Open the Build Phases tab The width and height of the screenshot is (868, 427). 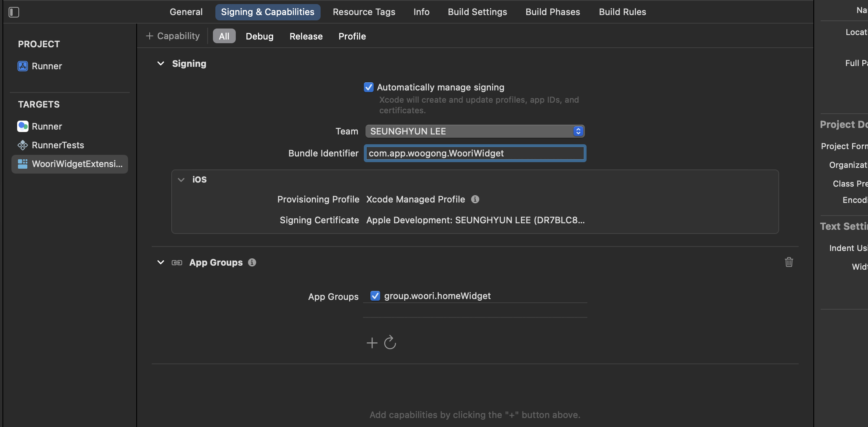coord(553,12)
